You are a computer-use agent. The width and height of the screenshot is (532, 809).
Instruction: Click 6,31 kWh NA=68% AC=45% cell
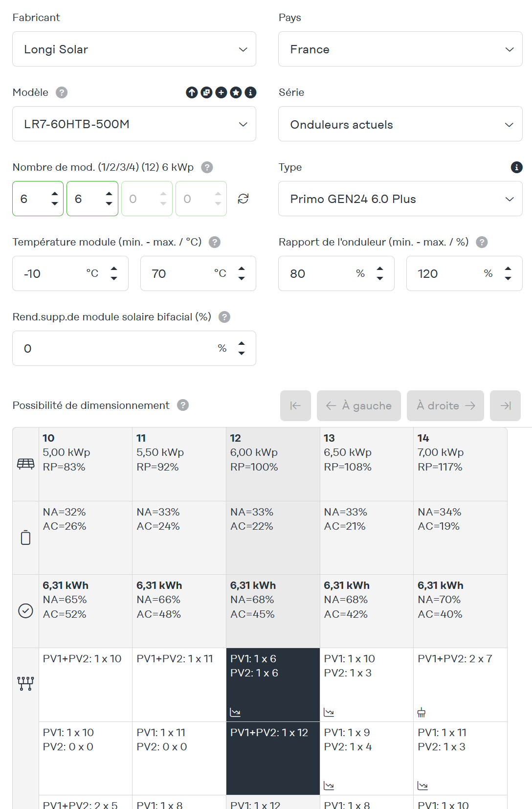tap(273, 611)
